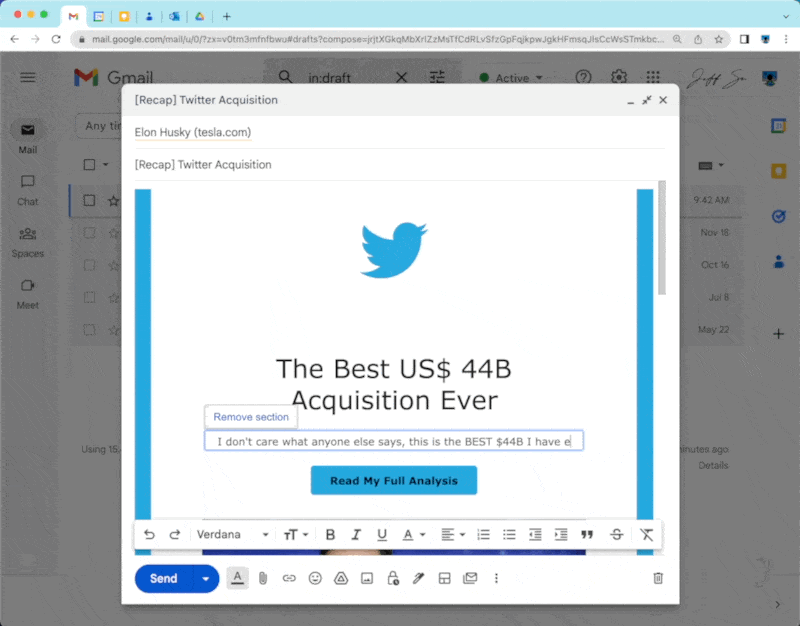Viewport: 800px width, 626px height.
Task: Toggle strikethrough formatting
Action: 616,534
